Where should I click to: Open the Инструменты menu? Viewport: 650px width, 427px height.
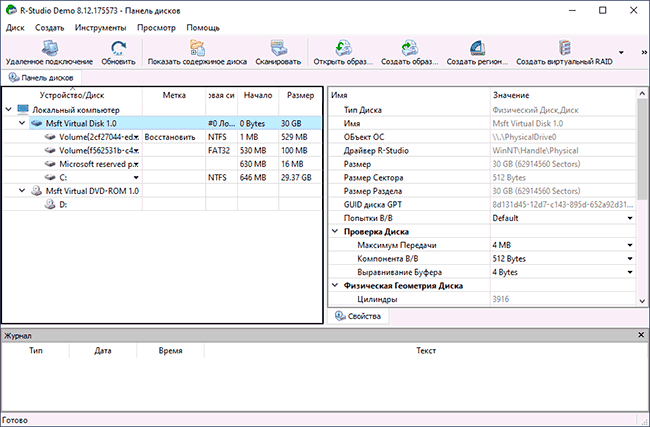pyautogui.click(x=100, y=28)
